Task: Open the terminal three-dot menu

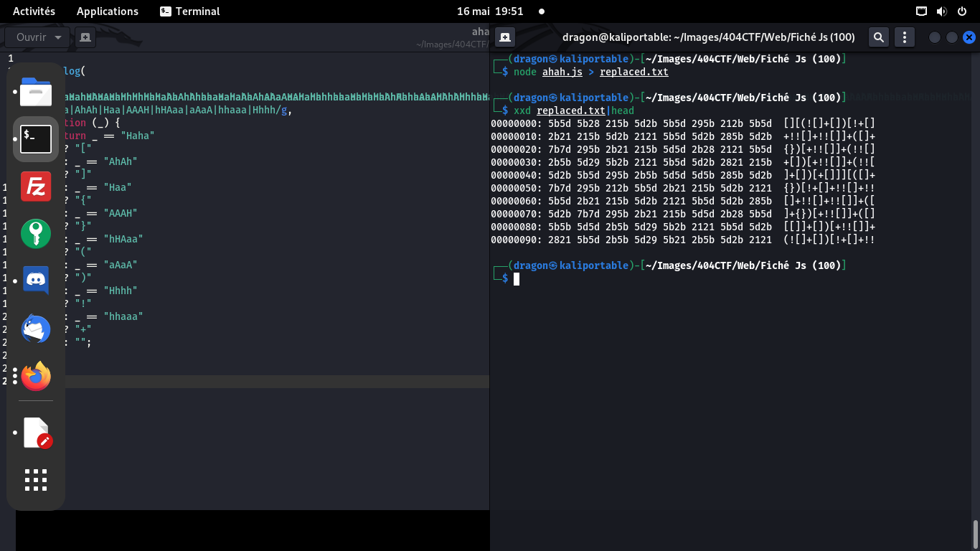Action: pos(905,37)
